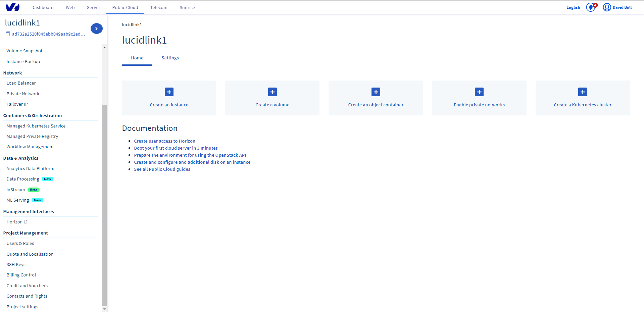Click the Create a Kubernetes cluster link
Image resolution: width=644 pixels, height=312 pixels.
(x=583, y=105)
